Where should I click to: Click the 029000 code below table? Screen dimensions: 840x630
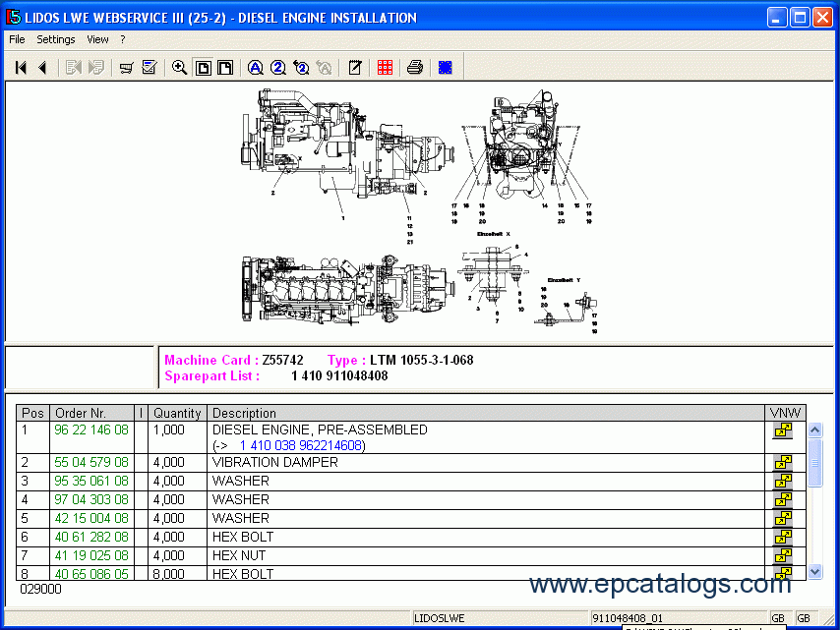pos(40,590)
